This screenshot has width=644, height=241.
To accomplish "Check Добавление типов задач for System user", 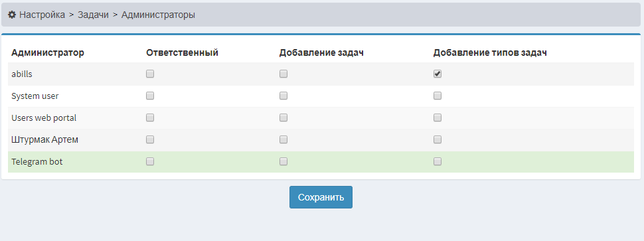I will (x=438, y=96).
